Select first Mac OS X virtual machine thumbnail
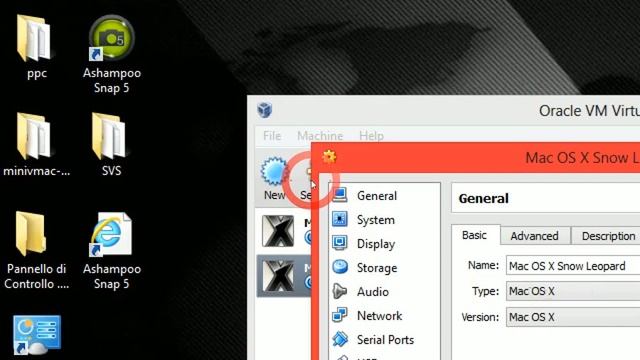This screenshot has height=360, width=640. pyautogui.click(x=278, y=231)
